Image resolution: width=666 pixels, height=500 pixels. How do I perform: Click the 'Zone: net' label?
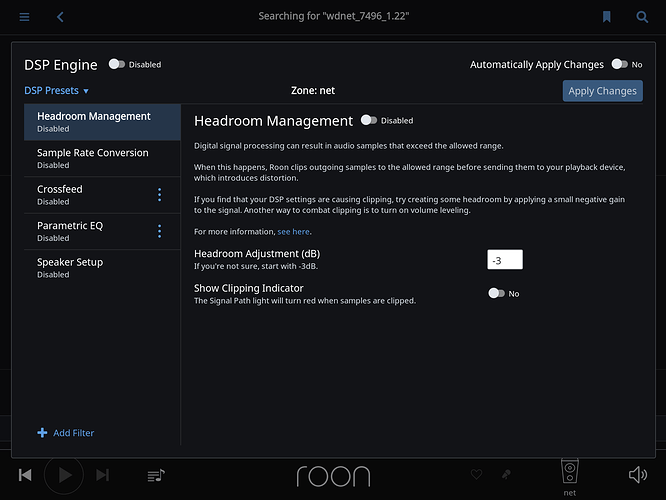point(313,90)
